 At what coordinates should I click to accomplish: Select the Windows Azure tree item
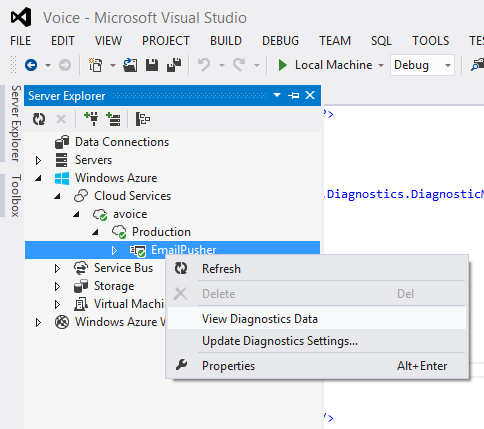pyautogui.click(x=116, y=178)
